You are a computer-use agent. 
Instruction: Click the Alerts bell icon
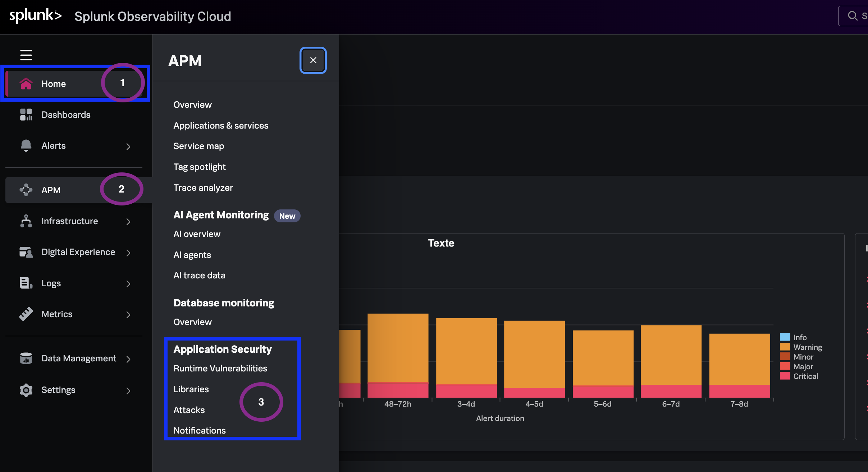tap(26, 145)
